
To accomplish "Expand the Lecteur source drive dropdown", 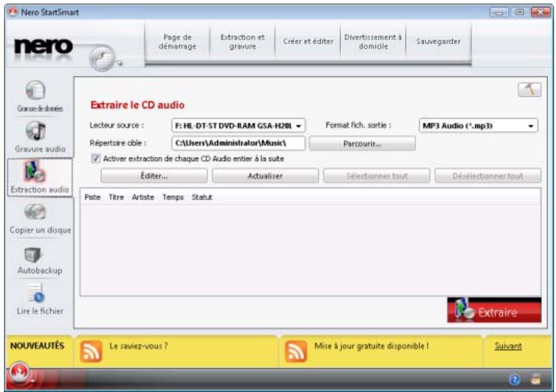I will point(238,126).
